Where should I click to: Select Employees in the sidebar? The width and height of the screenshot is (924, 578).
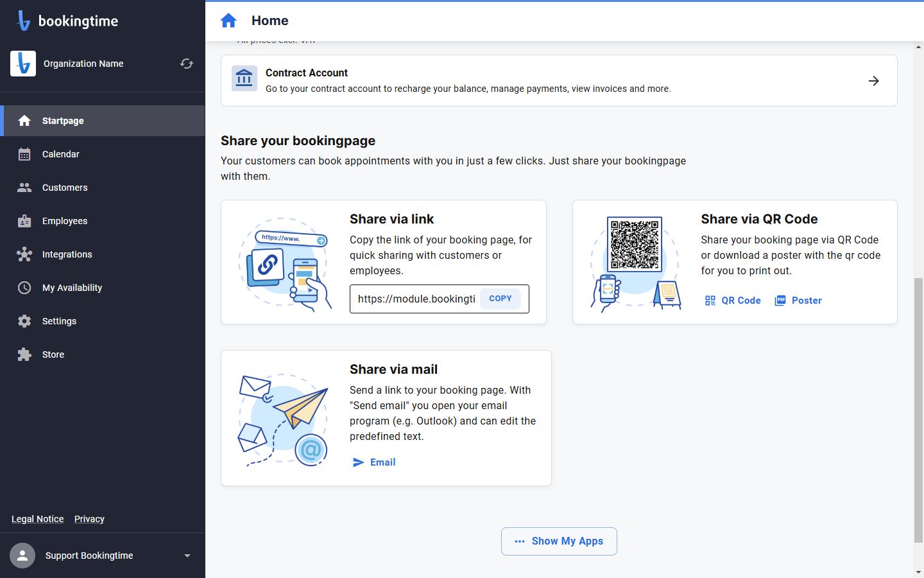[103, 221]
